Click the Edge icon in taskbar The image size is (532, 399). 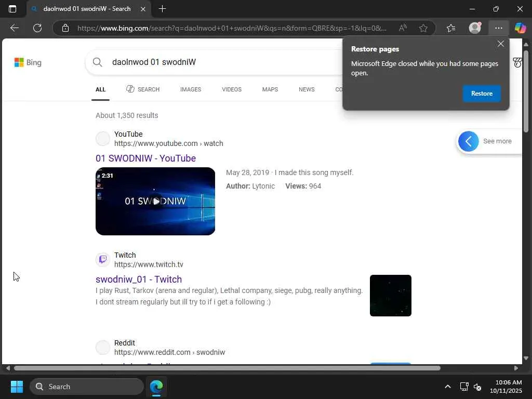click(x=156, y=387)
